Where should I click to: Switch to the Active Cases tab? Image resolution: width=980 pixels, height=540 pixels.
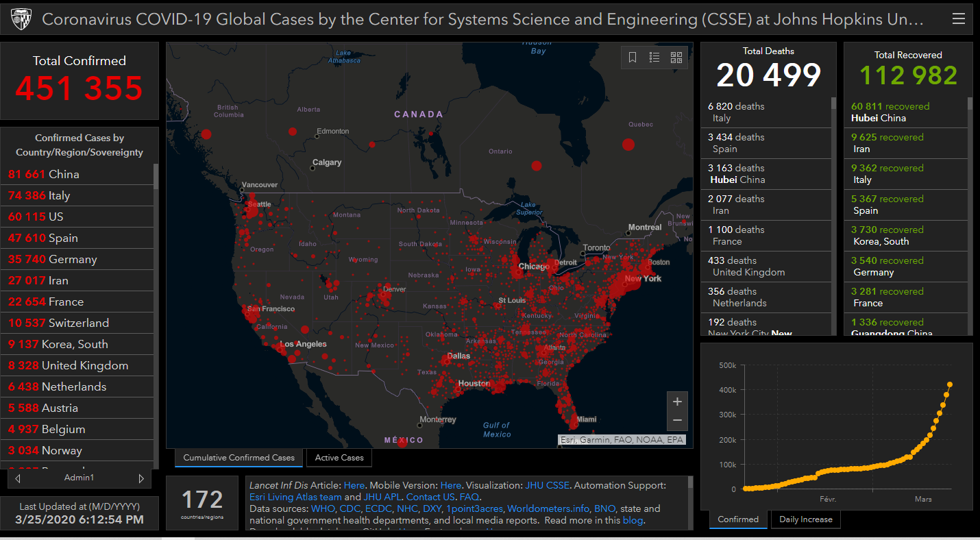click(339, 458)
